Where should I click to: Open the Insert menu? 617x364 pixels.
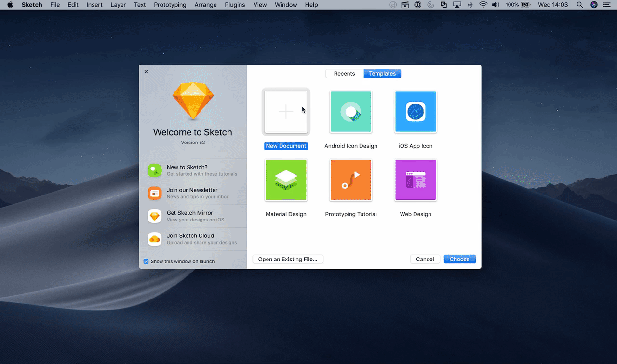click(x=94, y=5)
